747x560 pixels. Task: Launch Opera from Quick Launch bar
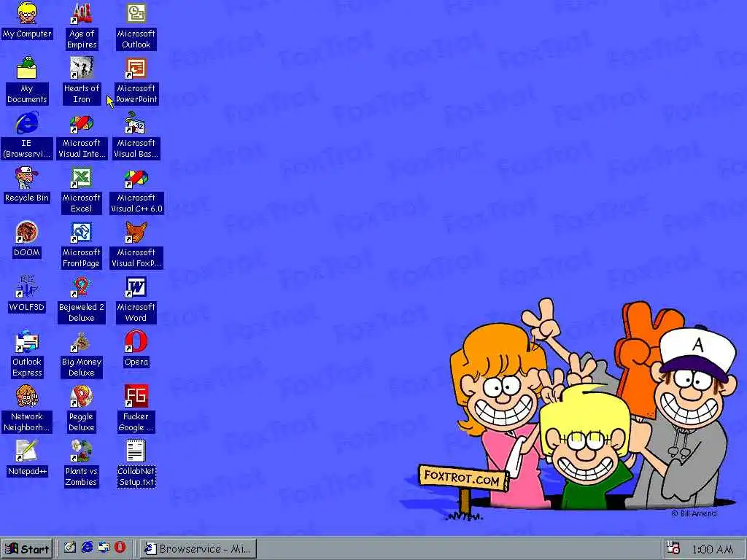[x=120, y=548]
